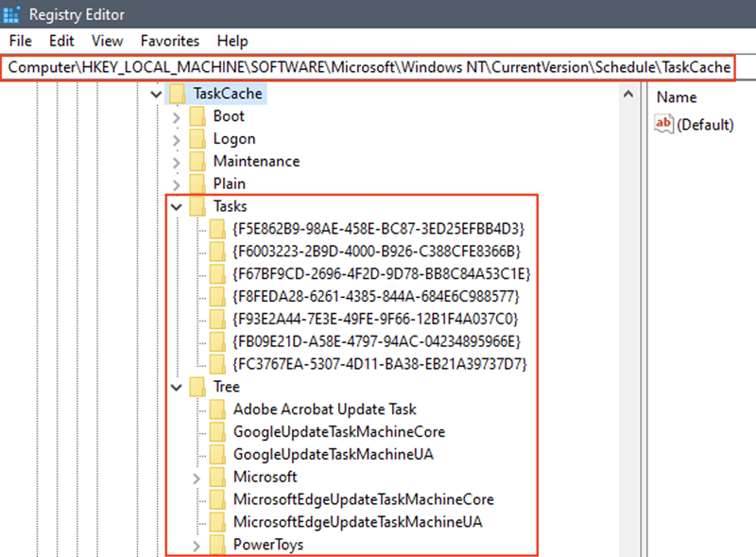The image size is (756, 557).
Task: Click inside the registry address bar
Action: coord(378,67)
